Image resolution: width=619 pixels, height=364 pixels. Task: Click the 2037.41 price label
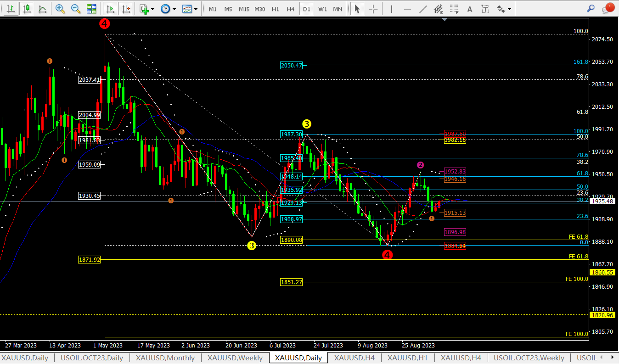tap(90, 80)
